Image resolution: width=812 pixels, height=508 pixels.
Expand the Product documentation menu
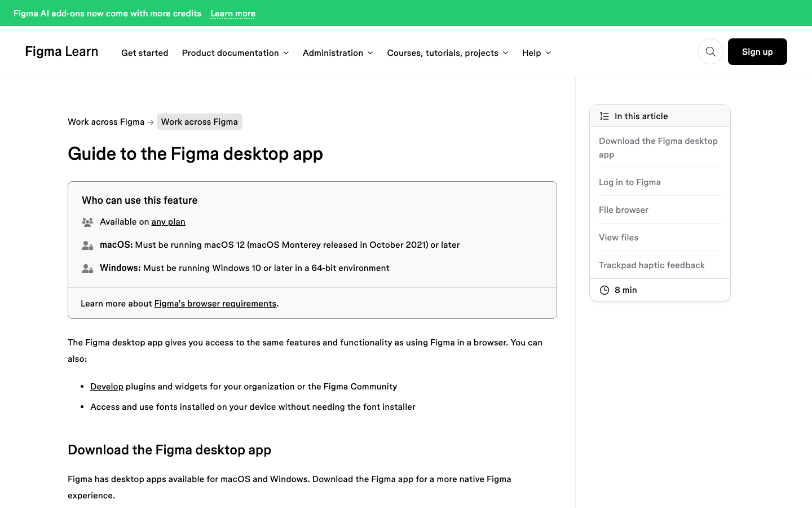tap(235, 52)
